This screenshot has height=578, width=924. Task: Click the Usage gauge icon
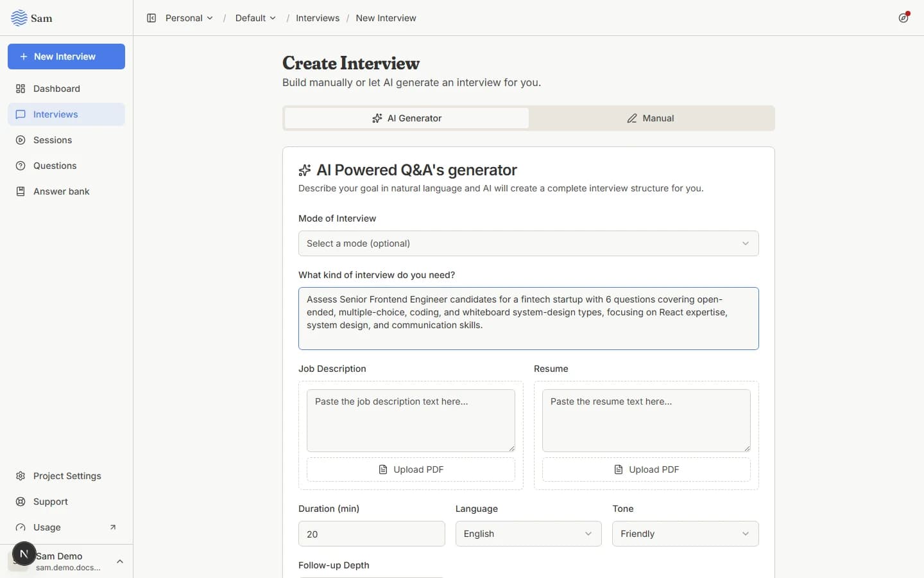click(x=21, y=527)
